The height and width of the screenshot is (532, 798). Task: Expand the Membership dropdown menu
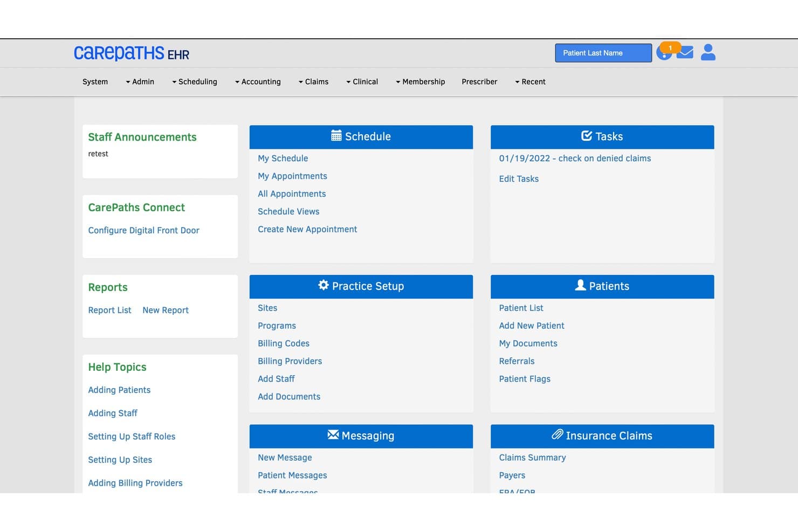click(420, 82)
